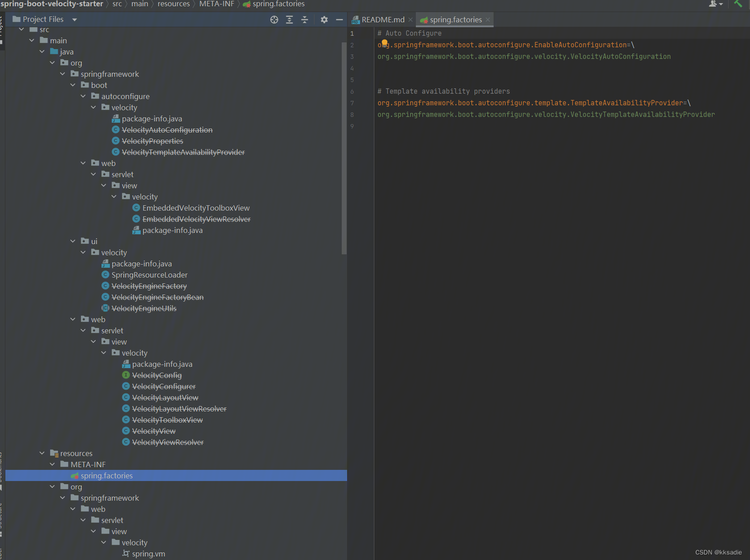
Task: Select VelocityLayoutView in tree
Action: point(165,397)
